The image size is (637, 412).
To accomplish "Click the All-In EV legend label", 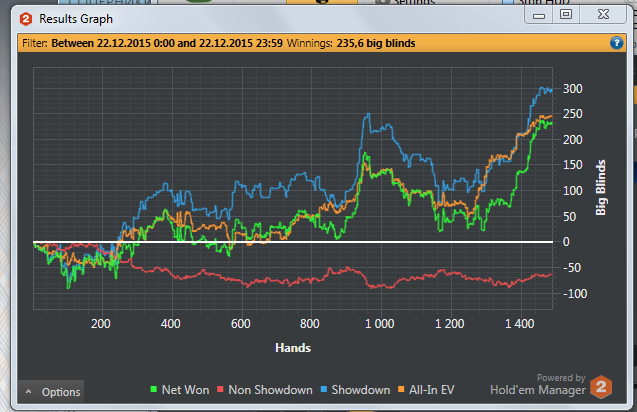I will click(431, 390).
